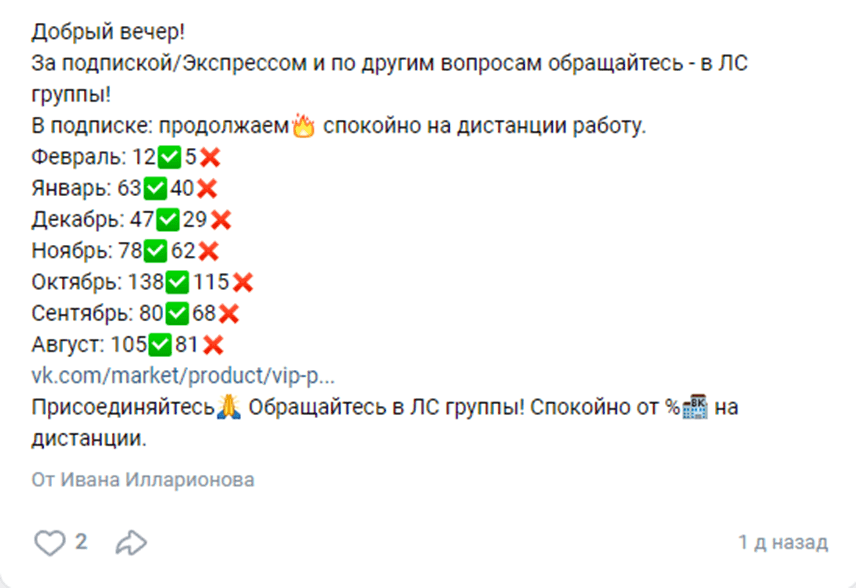Click the red cross on Ноябрь line
Screen dimensions: 856x588
pos(209,252)
